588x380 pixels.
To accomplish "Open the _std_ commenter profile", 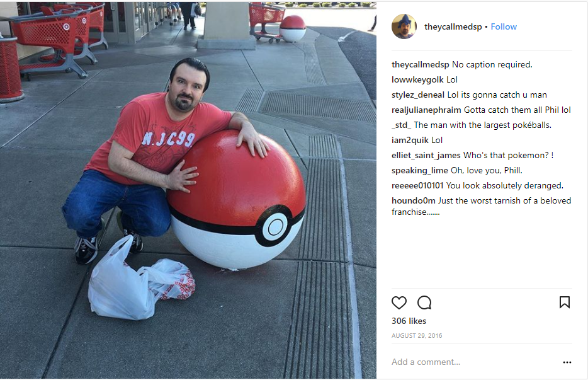I will coord(401,125).
